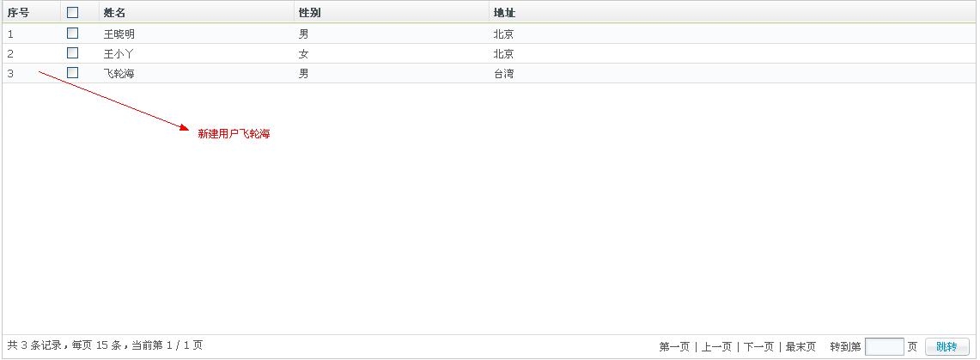Click the 女 gender cell
Screen dimensions: 980x360
click(303, 54)
